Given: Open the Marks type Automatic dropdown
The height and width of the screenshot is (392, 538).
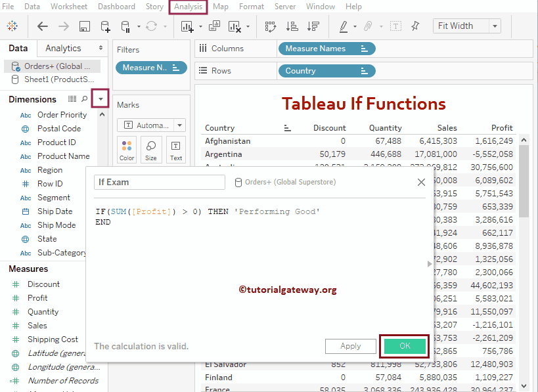Looking at the screenshot, I should [179, 125].
